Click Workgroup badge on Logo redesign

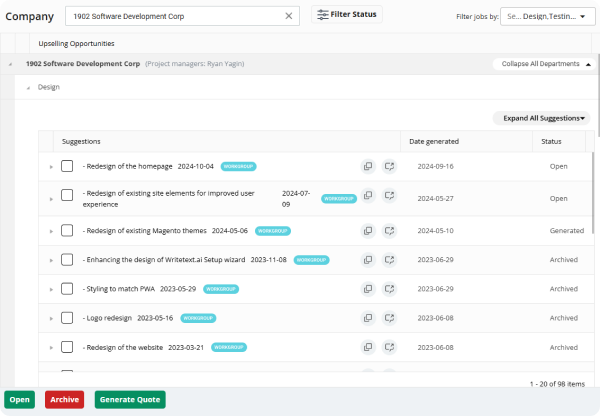coord(198,318)
